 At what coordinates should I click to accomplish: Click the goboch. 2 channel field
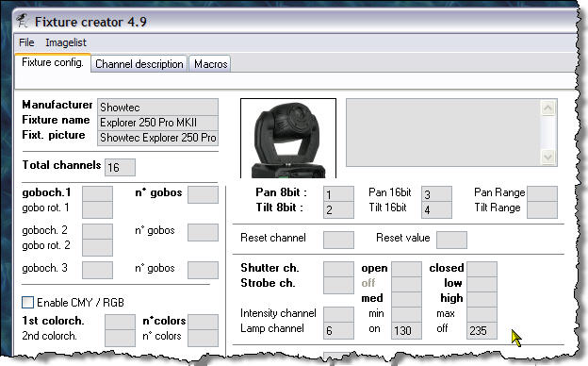point(97,232)
